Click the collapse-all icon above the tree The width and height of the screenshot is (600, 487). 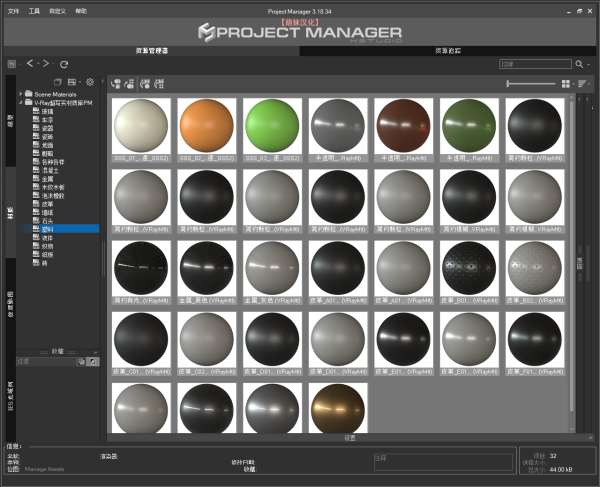57,82
